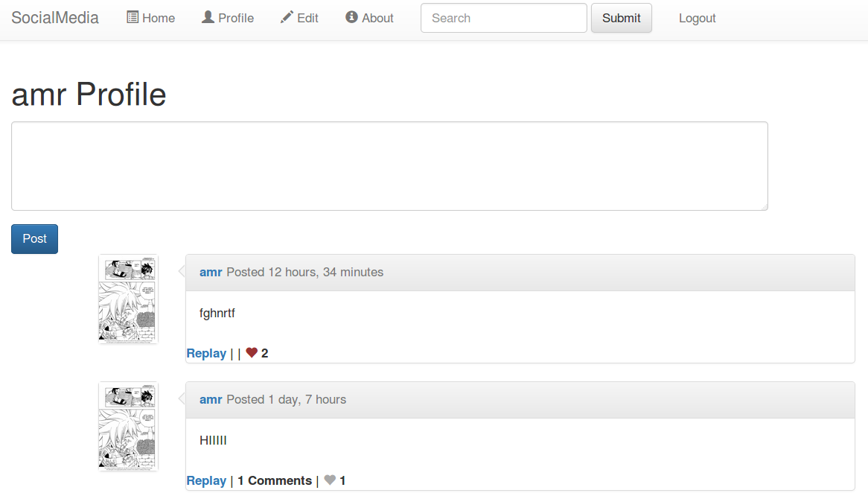
Task: Click avatar thumbnail beside fghnrtf post
Action: click(x=129, y=299)
